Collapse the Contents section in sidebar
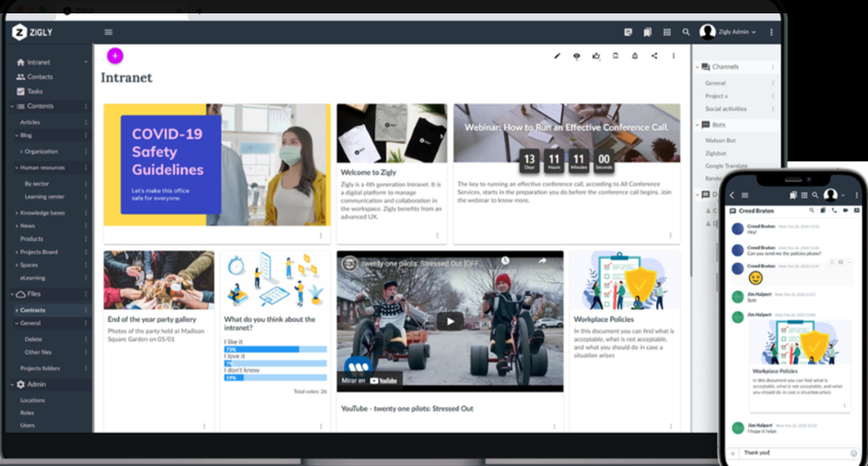This screenshot has width=868, height=466. tap(12, 106)
